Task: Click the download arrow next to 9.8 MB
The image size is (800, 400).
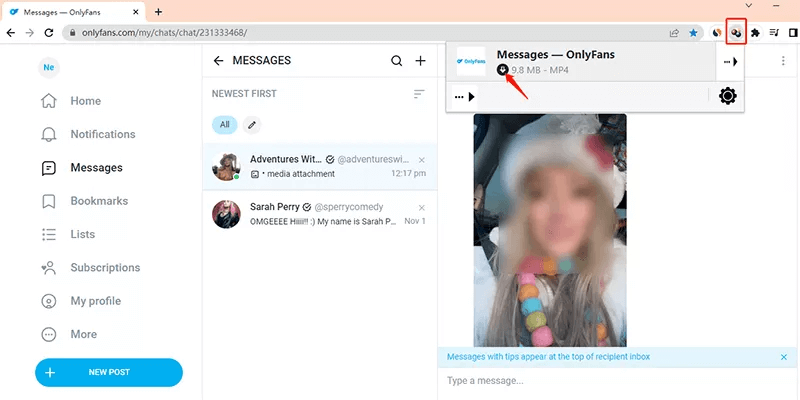Action: (x=503, y=69)
